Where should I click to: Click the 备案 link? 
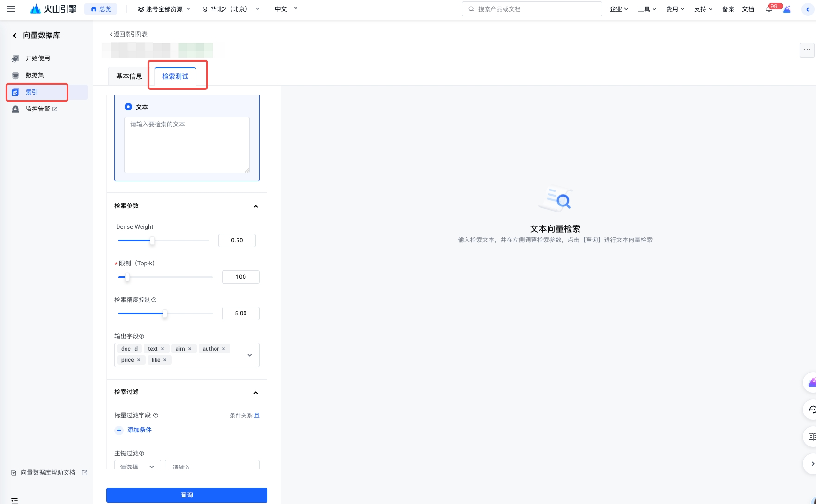coord(728,9)
